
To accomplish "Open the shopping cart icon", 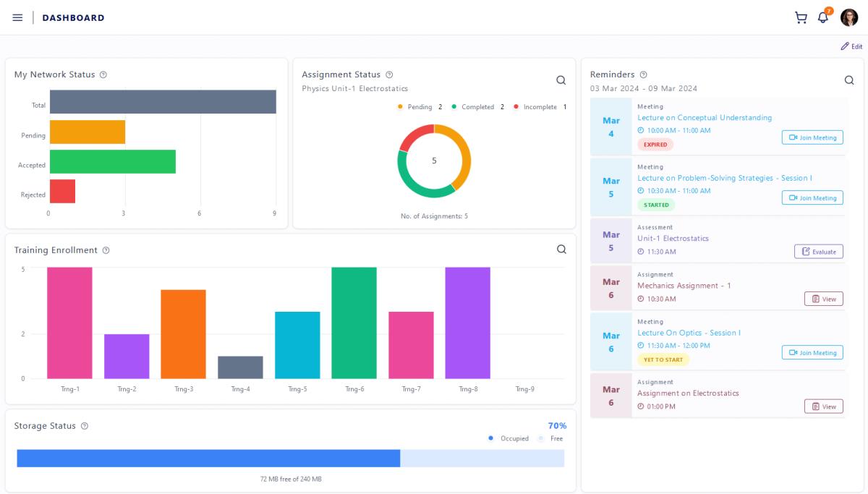I will click(801, 17).
